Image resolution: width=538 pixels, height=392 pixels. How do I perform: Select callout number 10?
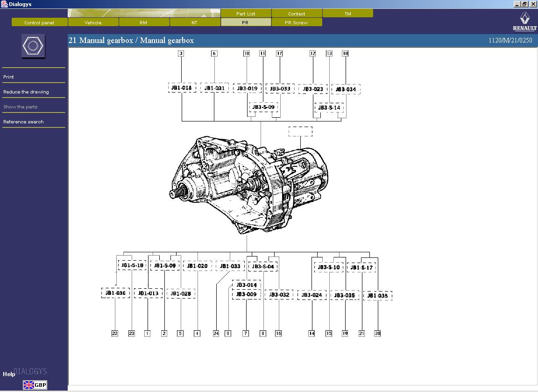click(247, 53)
